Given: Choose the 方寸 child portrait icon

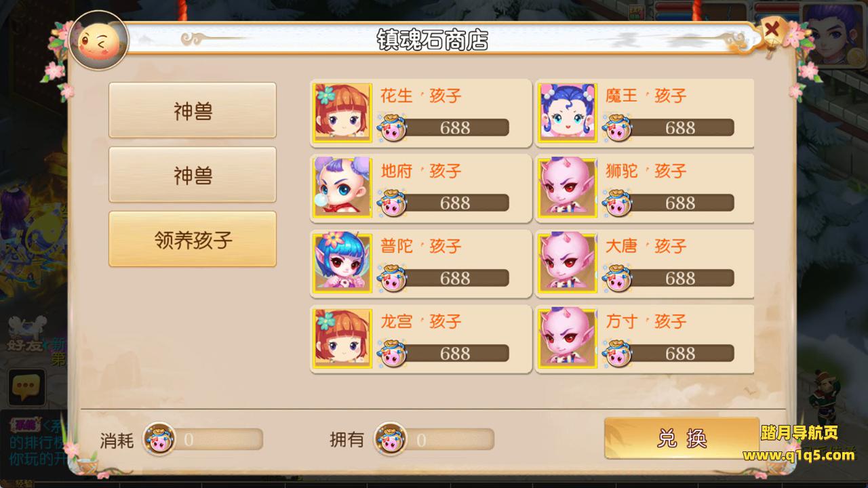Looking at the screenshot, I should [568, 338].
